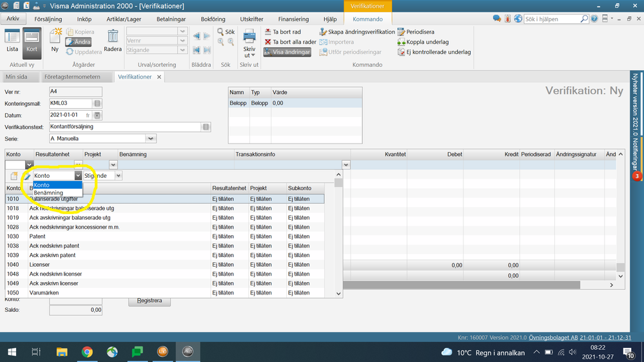Open the Konteringsmall lookup list icon

coord(97,104)
